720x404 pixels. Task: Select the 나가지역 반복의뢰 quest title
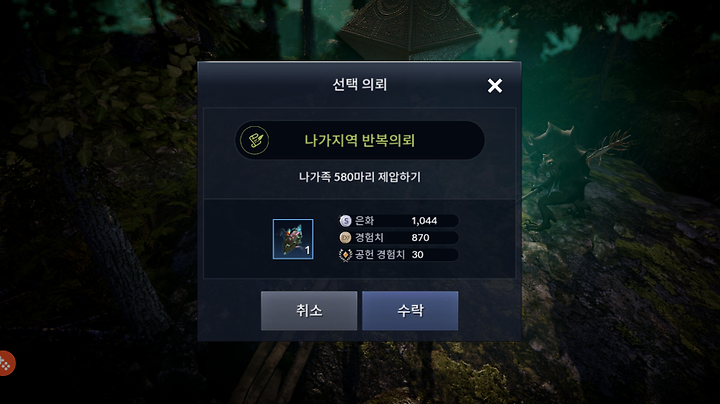pyautogui.click(x=360, y=140)
